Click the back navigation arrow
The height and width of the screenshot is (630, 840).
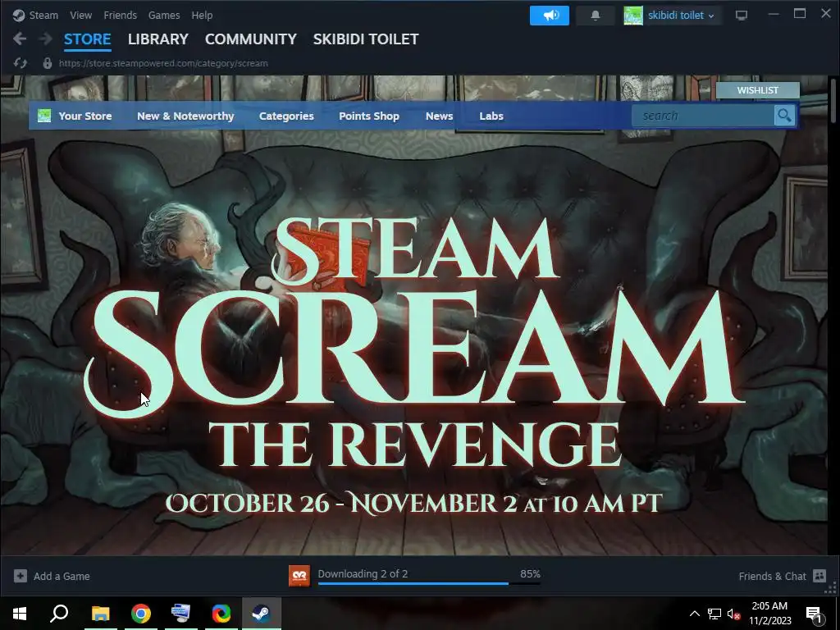[20, 39]
